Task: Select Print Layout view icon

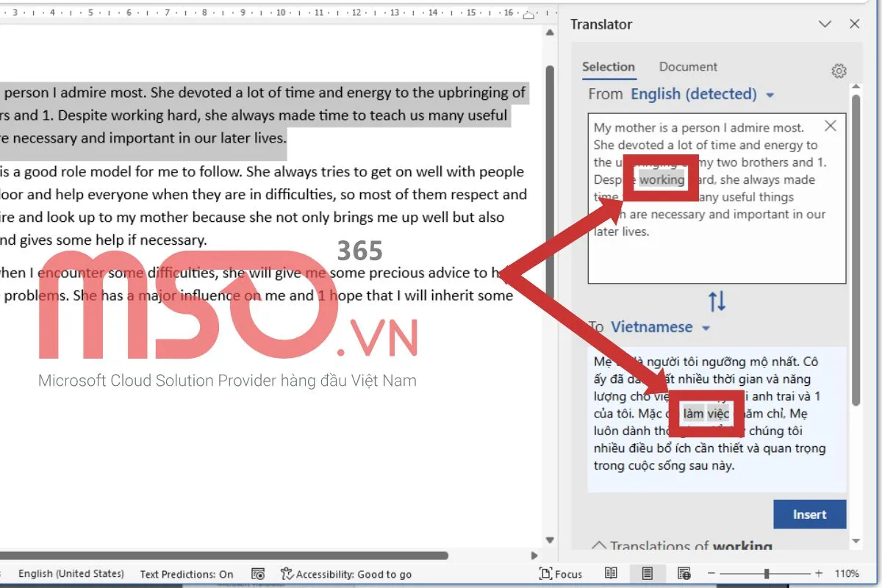Action: (648, 573)
